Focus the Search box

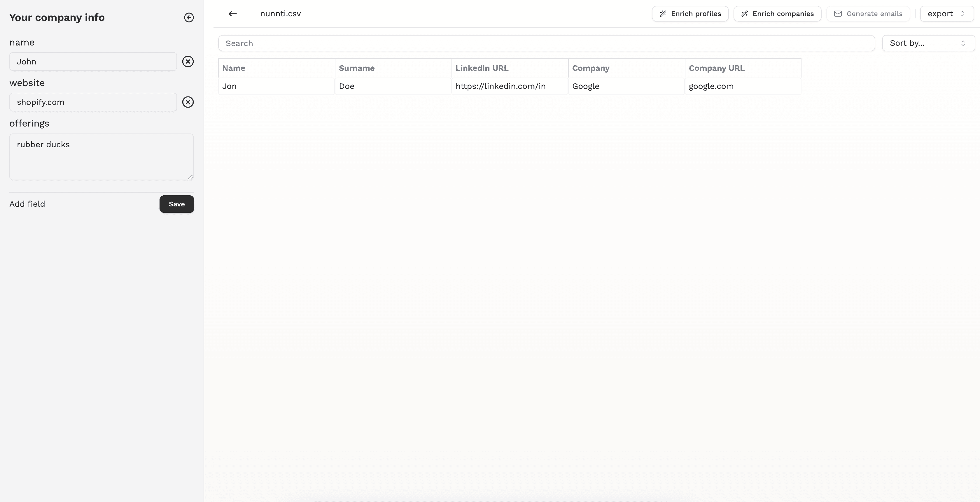(547, 43)
